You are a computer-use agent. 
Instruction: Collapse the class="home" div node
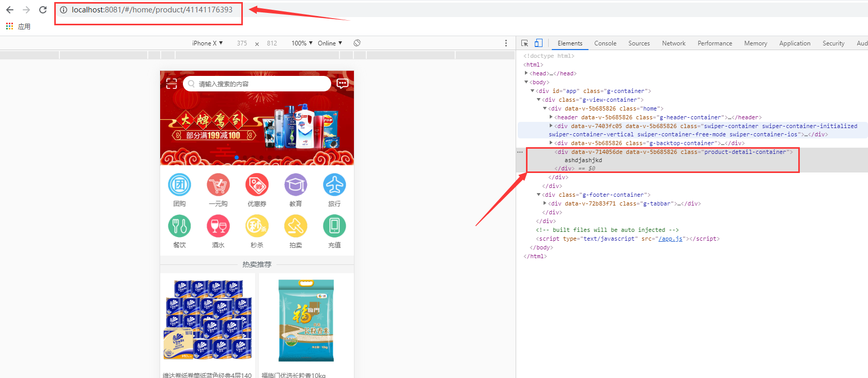coord(545,108)
